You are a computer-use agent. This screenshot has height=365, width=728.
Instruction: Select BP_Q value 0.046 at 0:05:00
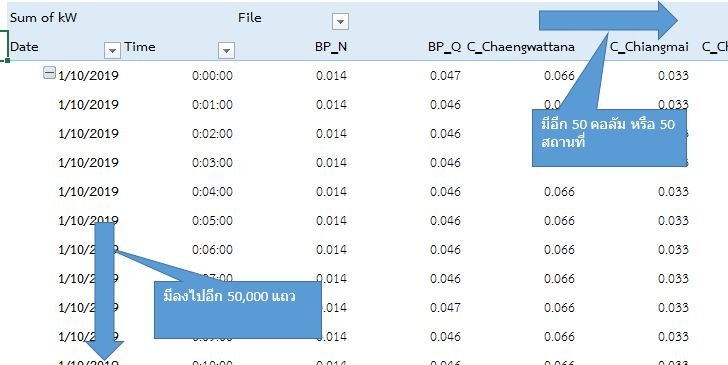[x=445, y=221]
